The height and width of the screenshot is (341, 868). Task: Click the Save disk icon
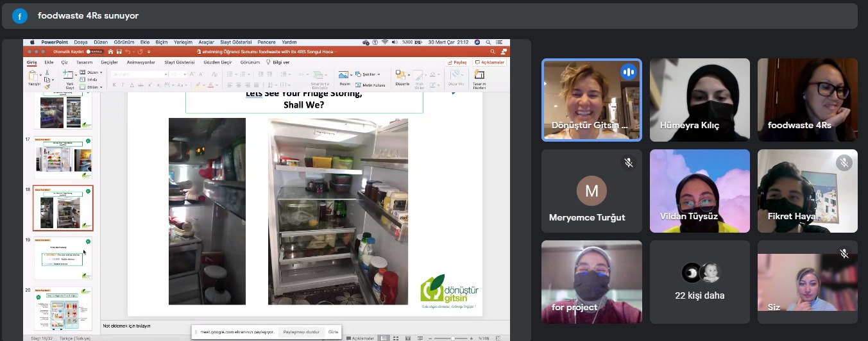tap(119, 51)
